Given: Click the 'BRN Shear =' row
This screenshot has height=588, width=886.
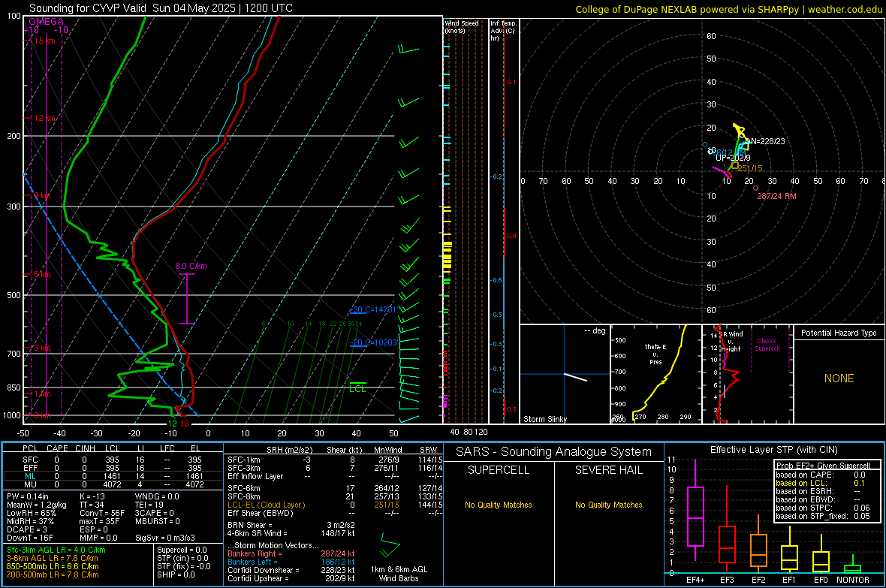Looking at the screenshot, I should click(291, 525).
